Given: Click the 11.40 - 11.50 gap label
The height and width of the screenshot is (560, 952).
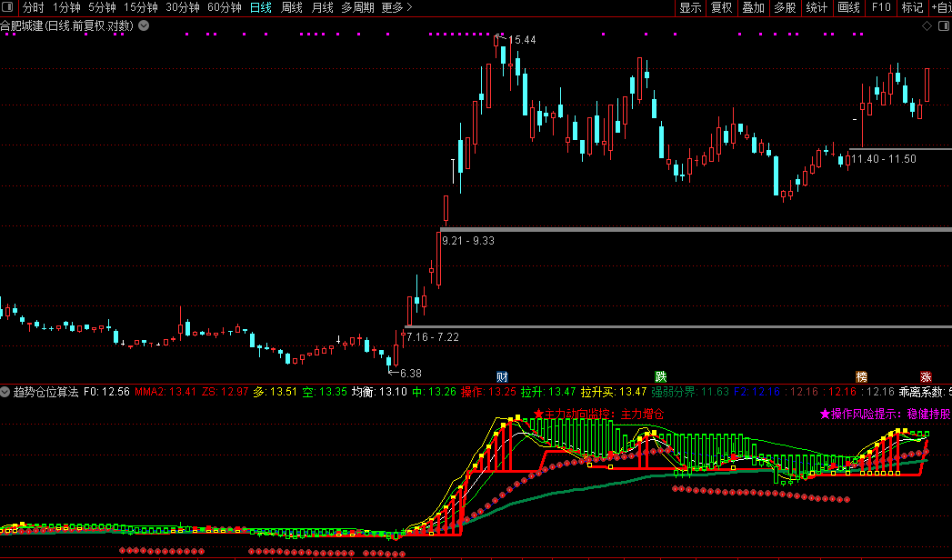Looking at the screenshot, I should (x=884, y=159).
